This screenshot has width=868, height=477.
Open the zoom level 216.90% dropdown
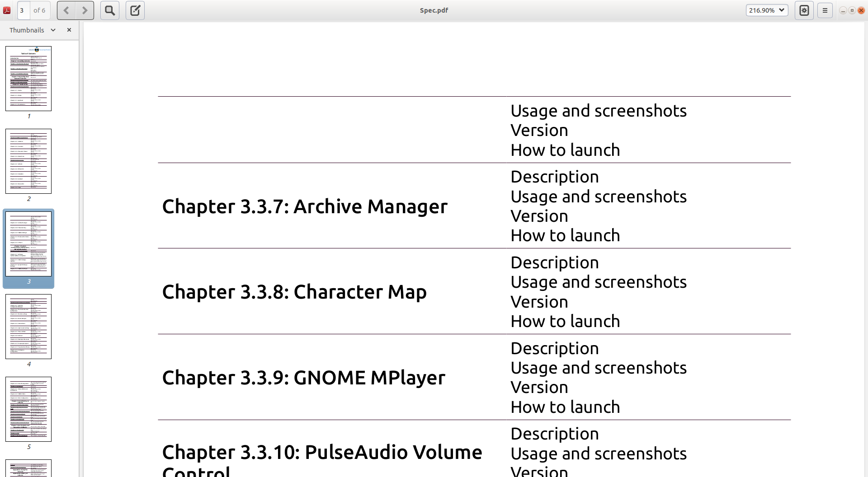[767, 10]
